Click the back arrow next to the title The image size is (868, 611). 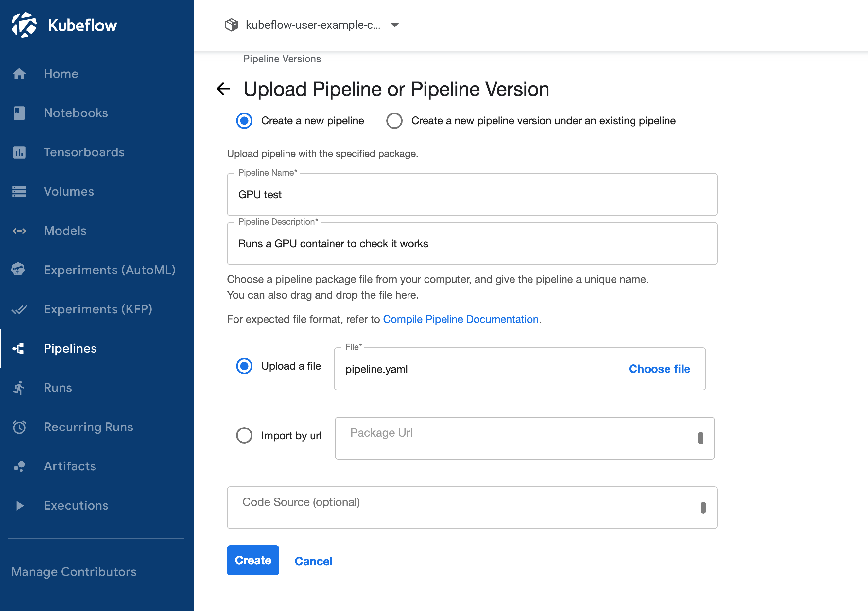pos(223,89)
